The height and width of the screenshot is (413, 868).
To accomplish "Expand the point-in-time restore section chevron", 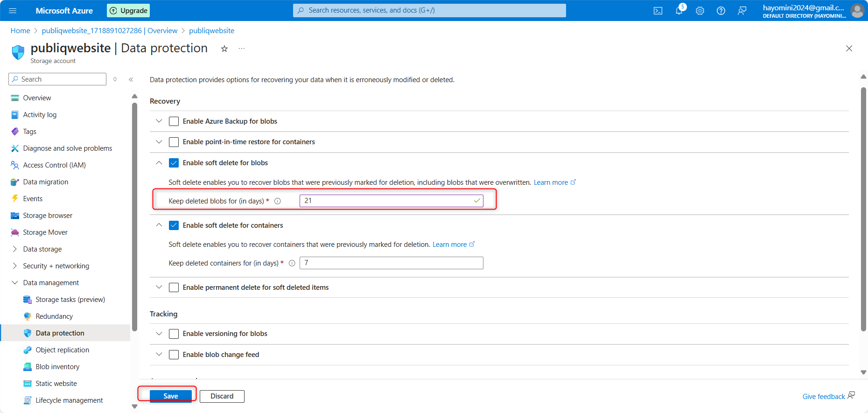I will click(x=159, y=141).
